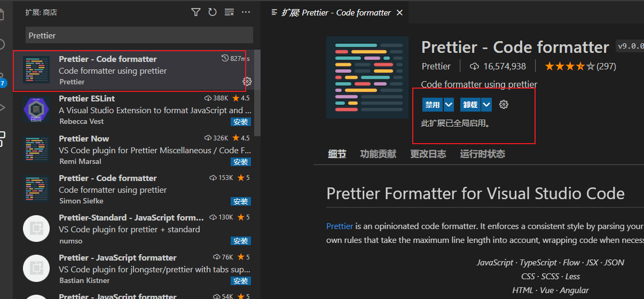Clear extension search results icon
Viewport: 644px width, 299px height.
pos(229,12)
